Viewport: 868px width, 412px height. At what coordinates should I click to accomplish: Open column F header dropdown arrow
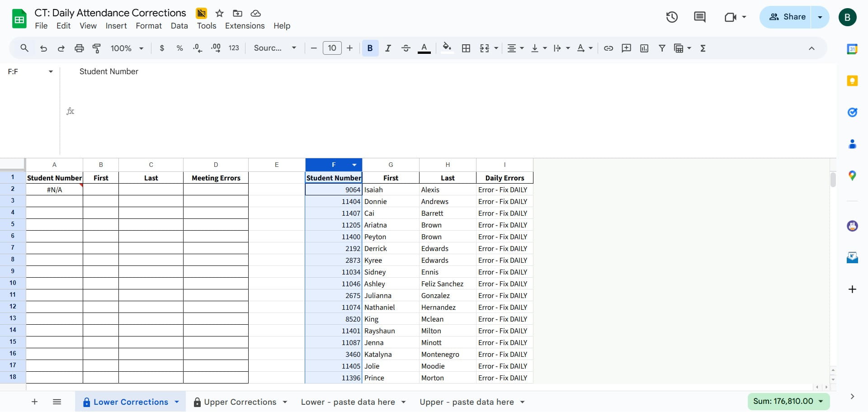click(354, 165)
